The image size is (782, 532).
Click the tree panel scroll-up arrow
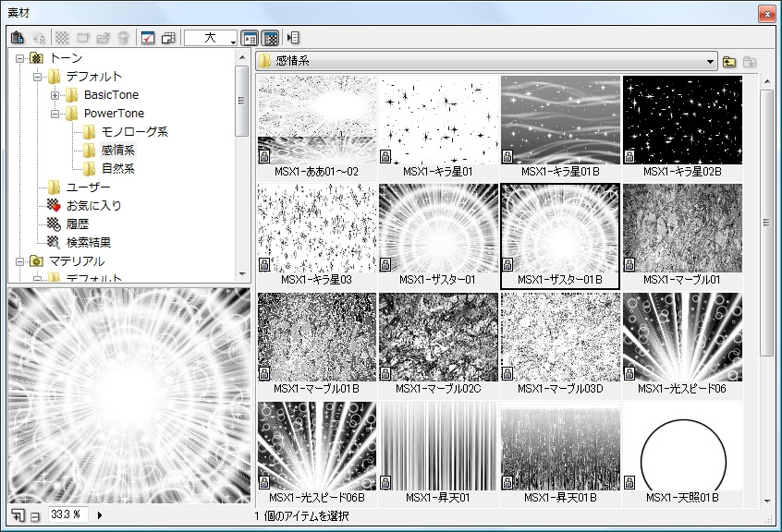click(242, 57)
